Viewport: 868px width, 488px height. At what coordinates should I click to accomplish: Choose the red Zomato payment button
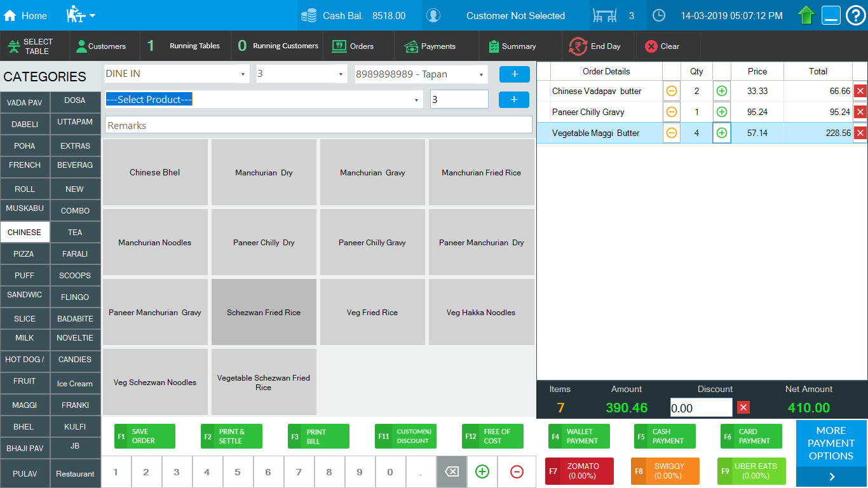click(580, 471)
